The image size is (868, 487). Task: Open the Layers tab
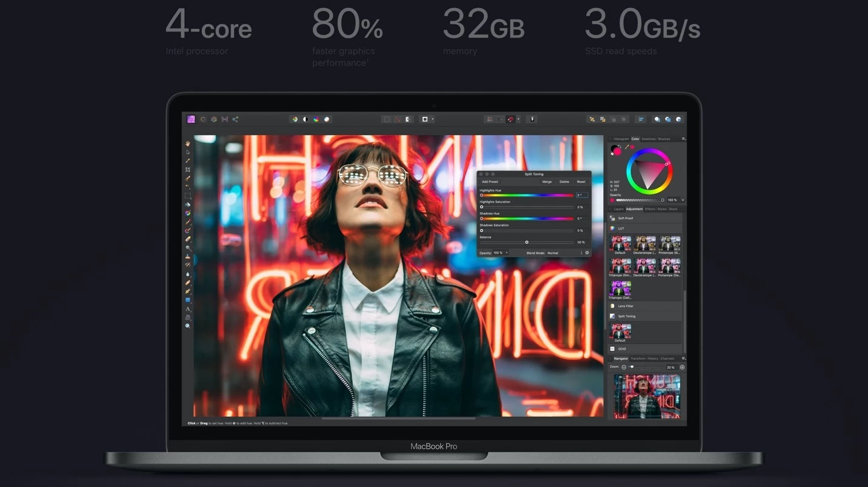618,209
